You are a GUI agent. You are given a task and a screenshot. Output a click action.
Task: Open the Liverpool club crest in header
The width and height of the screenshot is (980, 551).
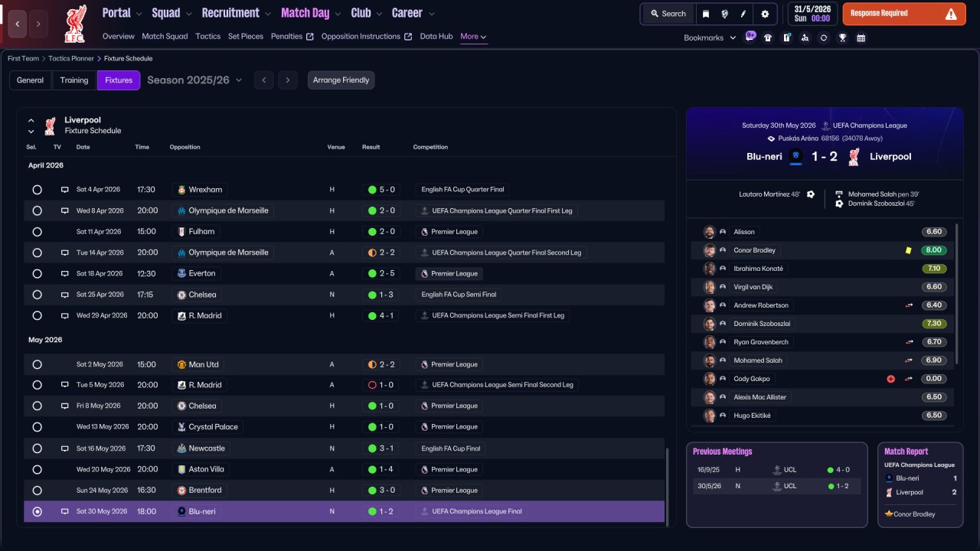[75, 24]
